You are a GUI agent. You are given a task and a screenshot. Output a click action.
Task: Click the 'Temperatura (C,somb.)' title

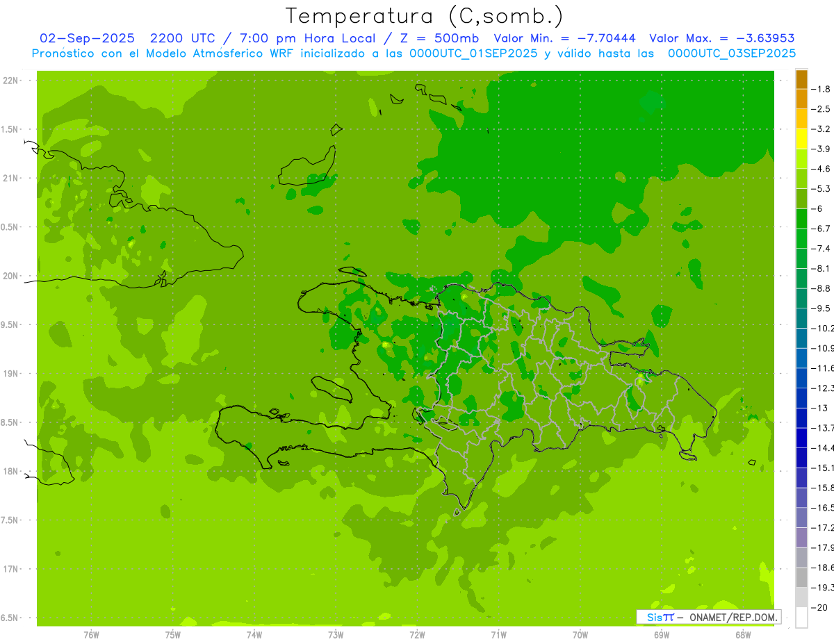pyautogui.click(x=425, y=16)
